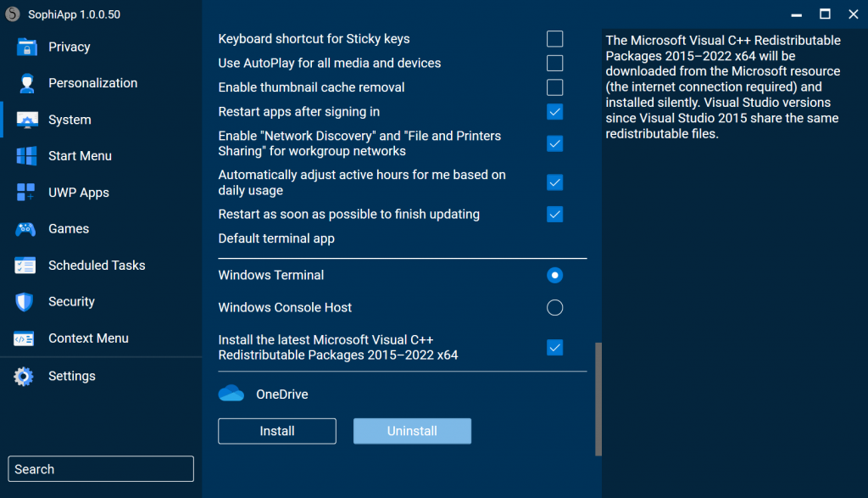Select Windows Console Host option

pos(554,307)
